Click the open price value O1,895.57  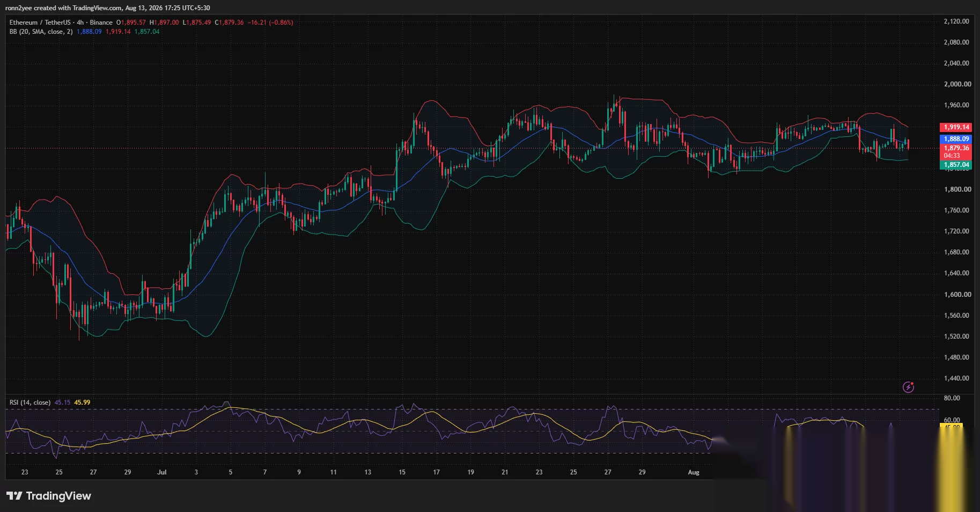(131, 23)
